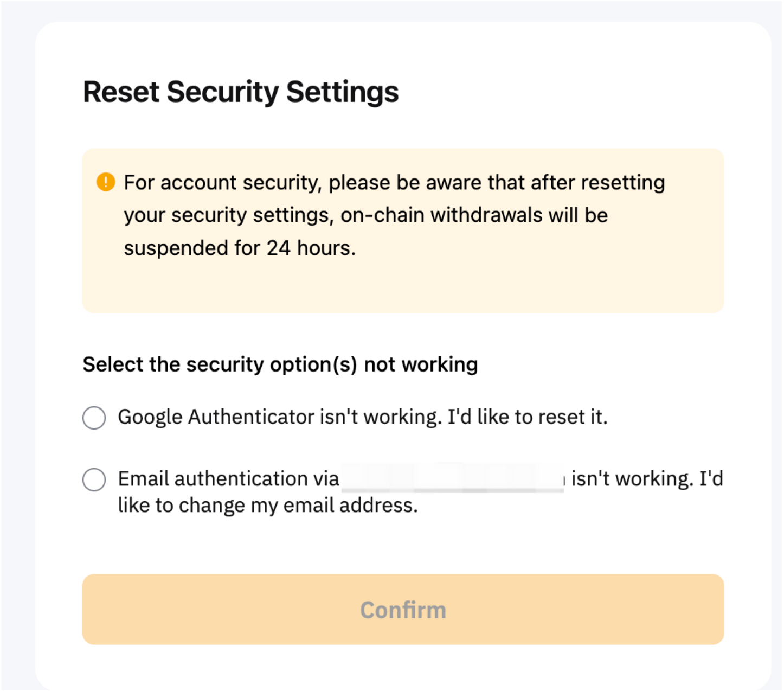This screenshot has height=691, width=784.
Task: Click the blurred email address
Action: click(x=452, y=478)
